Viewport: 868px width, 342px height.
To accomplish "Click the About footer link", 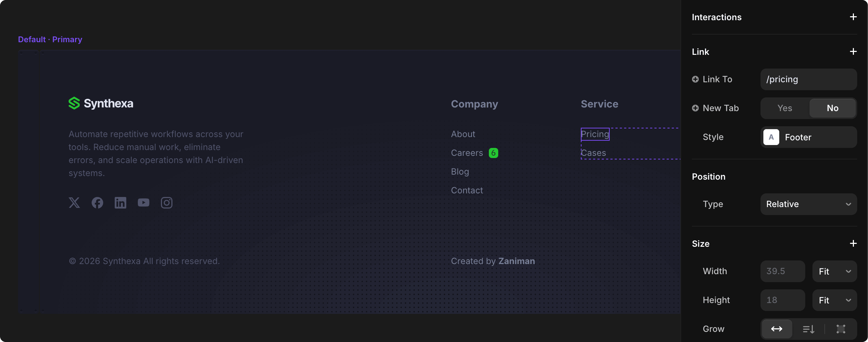I will [x=463, y=134].
